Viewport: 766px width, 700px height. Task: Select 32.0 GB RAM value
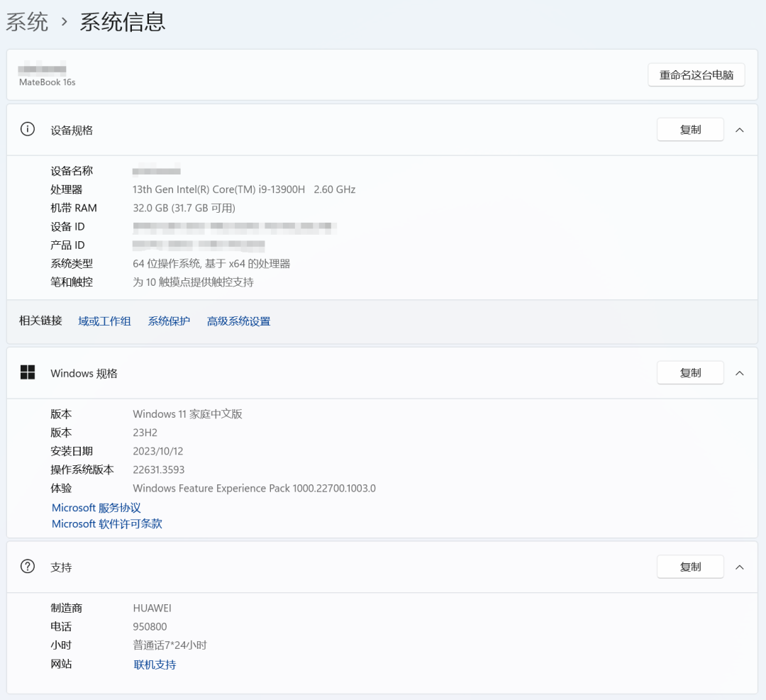coord(184,208)
